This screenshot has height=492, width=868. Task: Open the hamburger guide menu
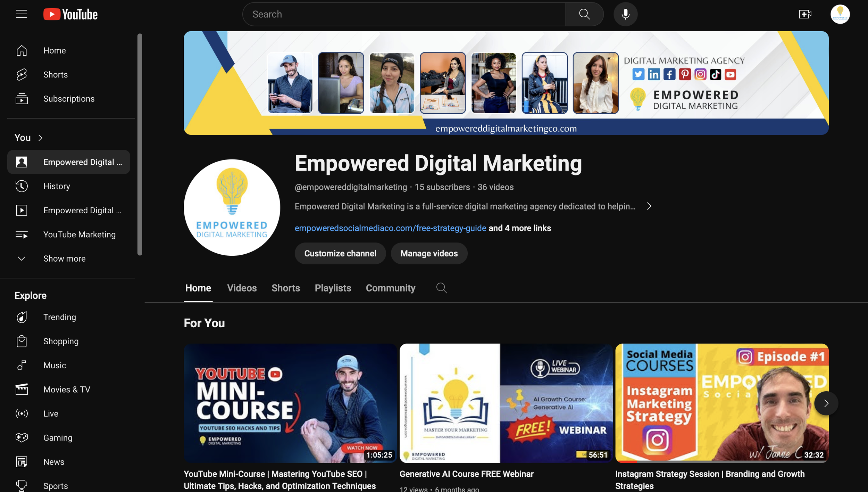(x=22, y=14)
